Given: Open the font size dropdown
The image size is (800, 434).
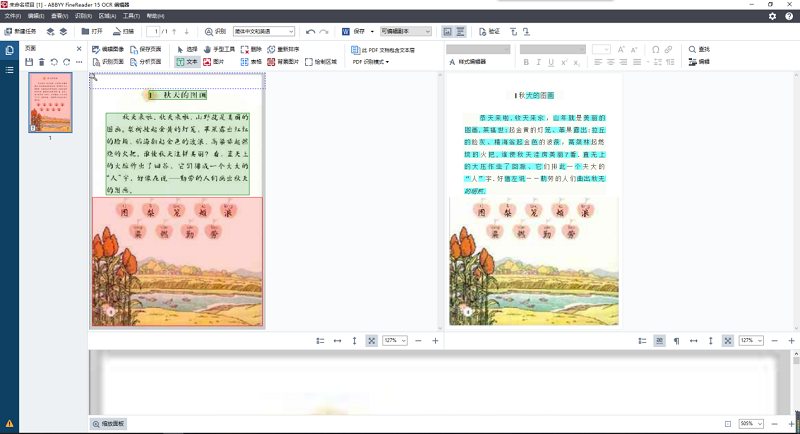Looking at the screenshot, I should 601,49.
